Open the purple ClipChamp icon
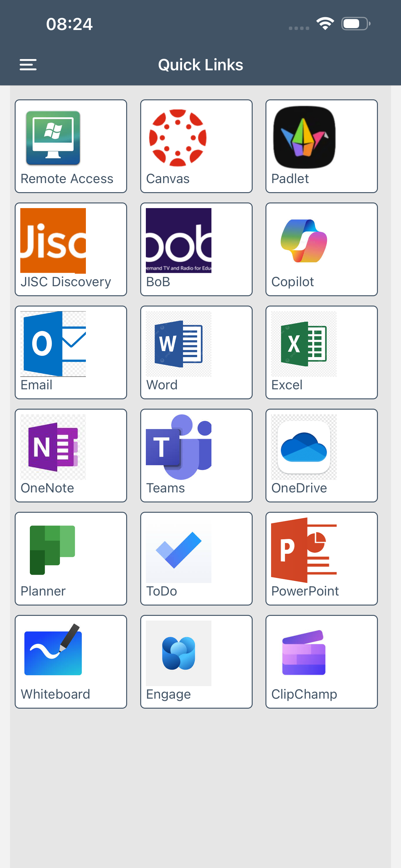 [304, 652]
